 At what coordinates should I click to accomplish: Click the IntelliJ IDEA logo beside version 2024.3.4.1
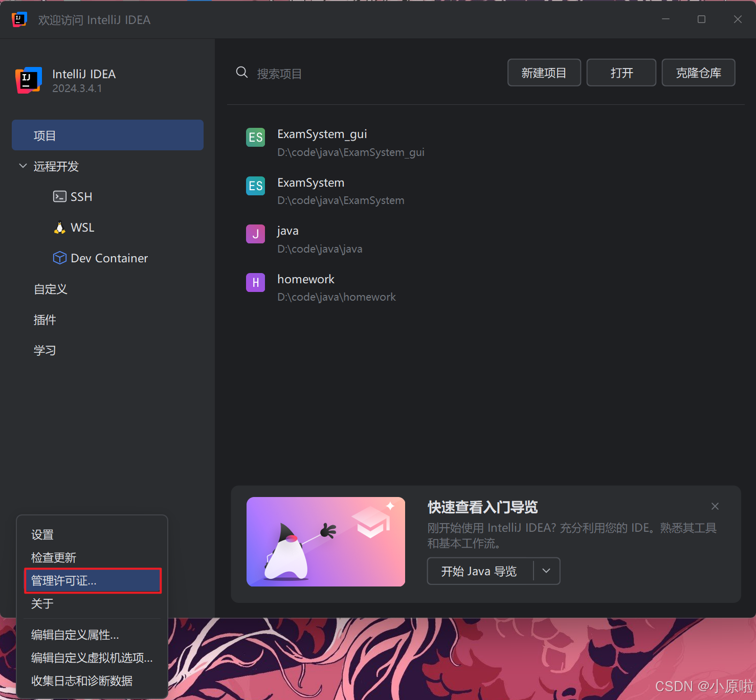(x=29, y=80)
